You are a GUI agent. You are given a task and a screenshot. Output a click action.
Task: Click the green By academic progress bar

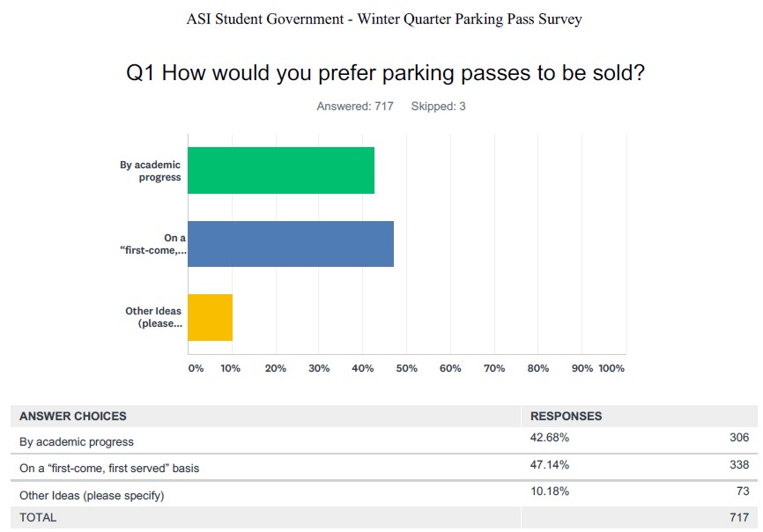281,171
